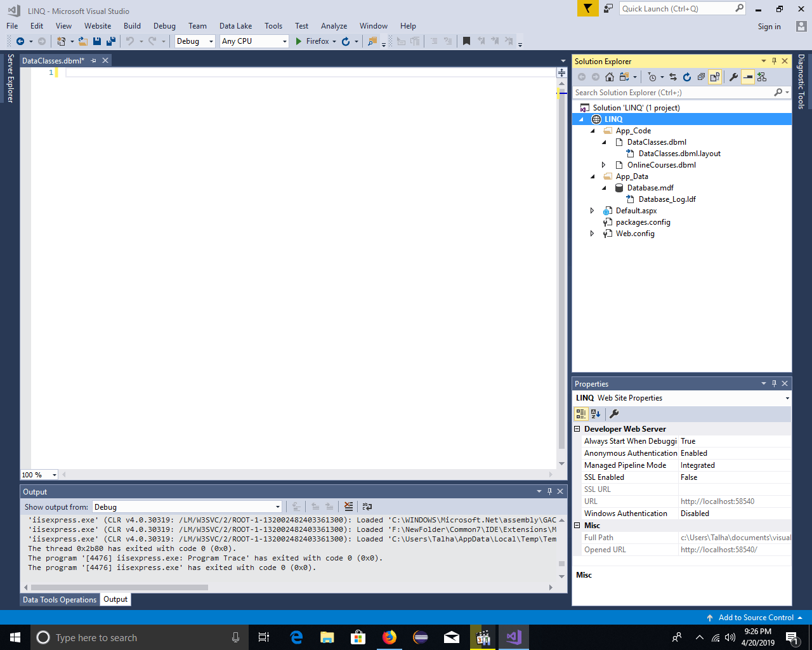Collapse All nodes in Solution Explorer

(701, 77)
